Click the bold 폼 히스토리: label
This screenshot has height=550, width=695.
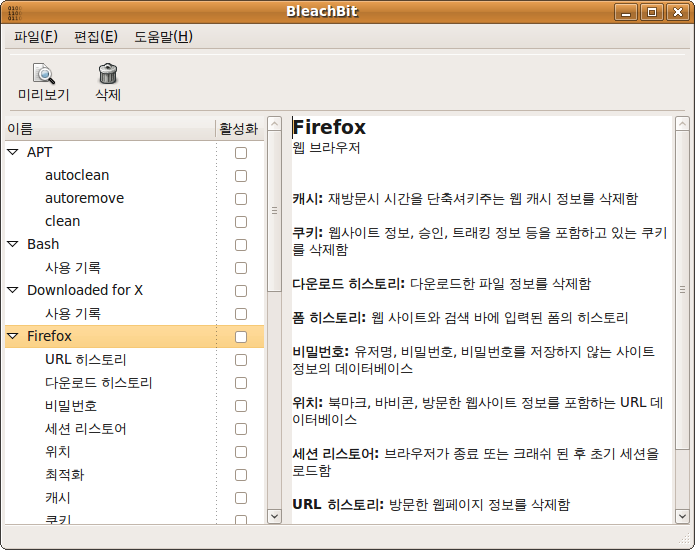point(329,318)
